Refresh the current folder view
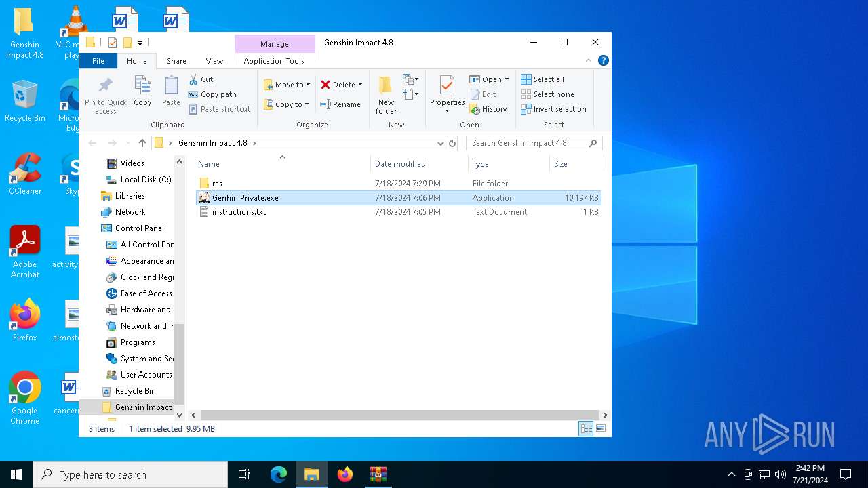 pos(452,143)
